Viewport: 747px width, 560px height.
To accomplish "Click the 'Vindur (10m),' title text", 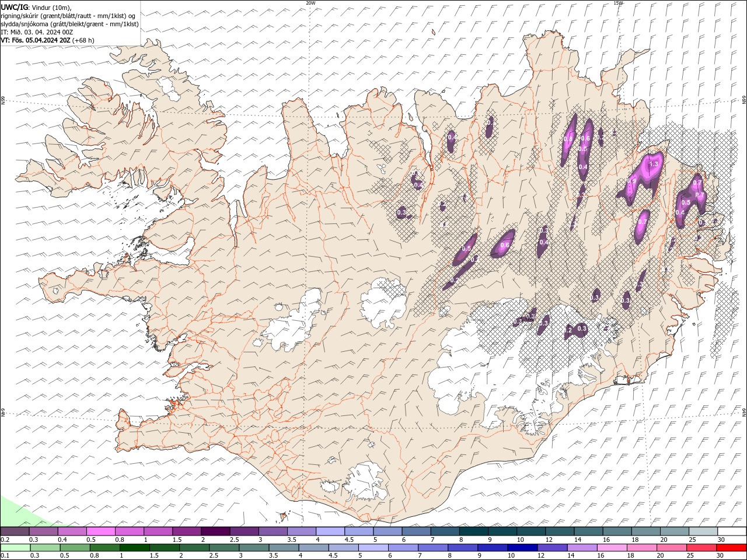I will (51, 7).
